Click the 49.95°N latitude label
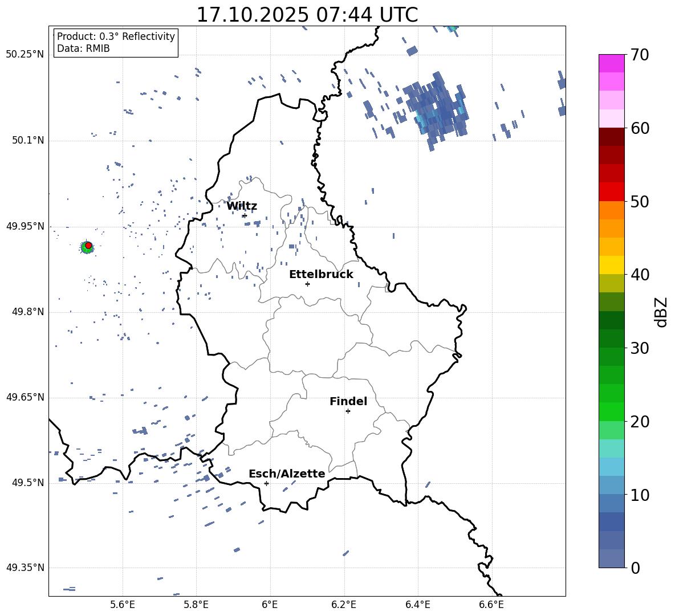Screen dimensions: 675x616 [25, 226]
